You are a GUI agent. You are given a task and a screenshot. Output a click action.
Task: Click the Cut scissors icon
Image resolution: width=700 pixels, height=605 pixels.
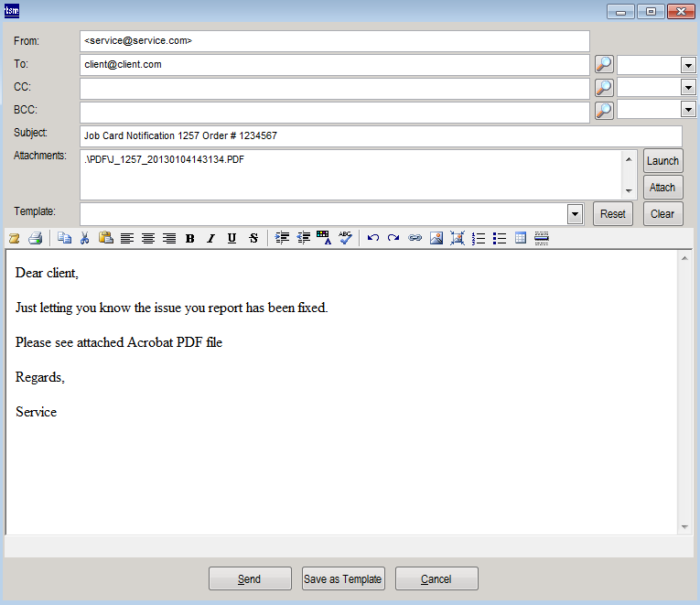pyautogui.click(x=85, y=238)
